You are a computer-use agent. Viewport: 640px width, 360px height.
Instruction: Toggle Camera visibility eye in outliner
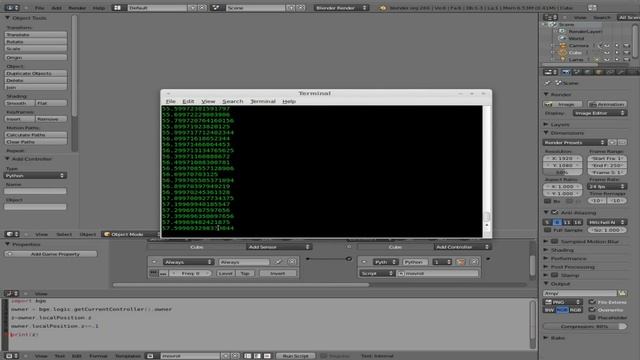[607, 46]
